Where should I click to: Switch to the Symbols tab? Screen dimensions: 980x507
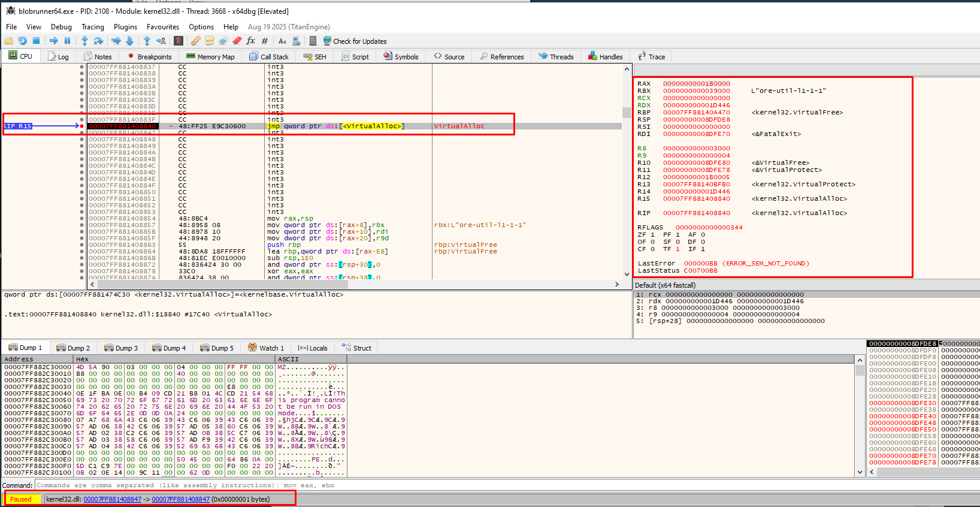401,56
